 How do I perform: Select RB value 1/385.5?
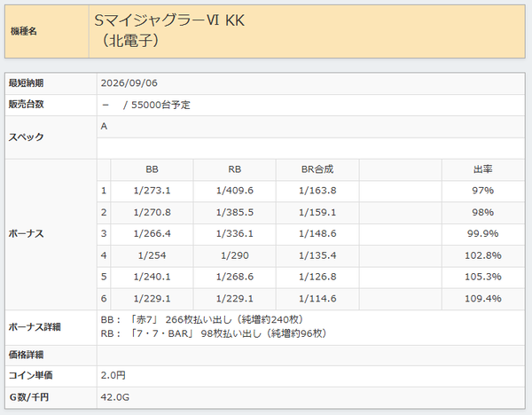click(234, 213)
